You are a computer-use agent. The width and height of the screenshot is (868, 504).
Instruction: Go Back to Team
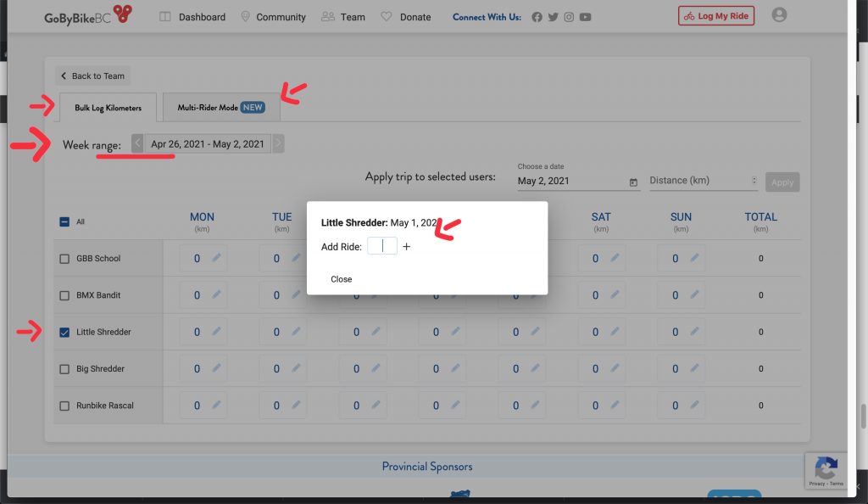coord(92,76)
